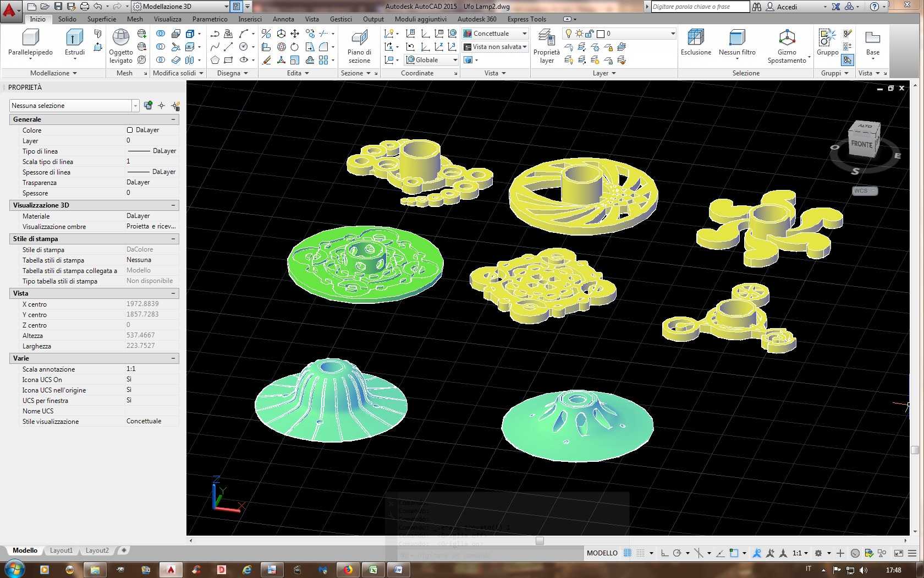Click the Nessun filtro selection filter button
924x578 pixels.
coord(737,43)
